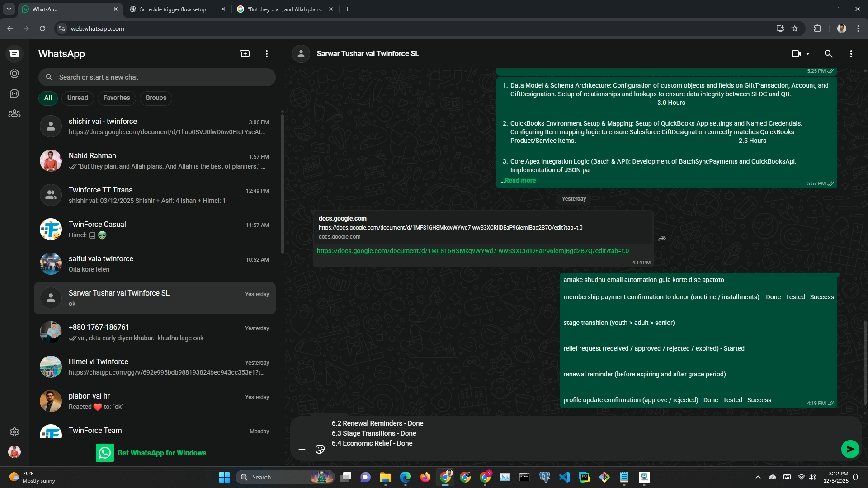Open the Communities icon in sidebar
This screenshot has width=868, height=488.
(14, 113)
